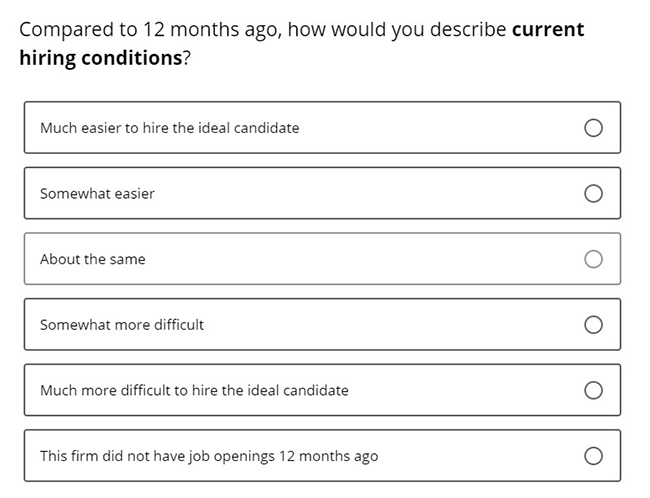This screenshot has height=498, width=650.
Task: Click the 'Compared to 12 months ago' question heading
Action: pyautogui.click(x=151, y=30)
